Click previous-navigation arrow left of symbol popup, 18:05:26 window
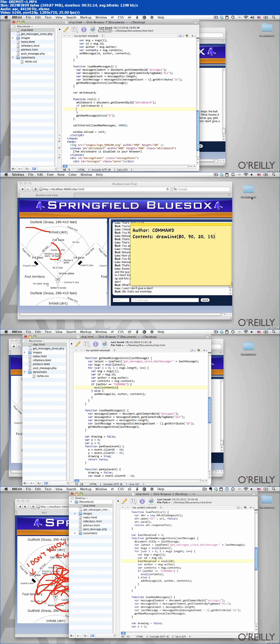This screenshot has width=280, height=644. tap(64, 36)
